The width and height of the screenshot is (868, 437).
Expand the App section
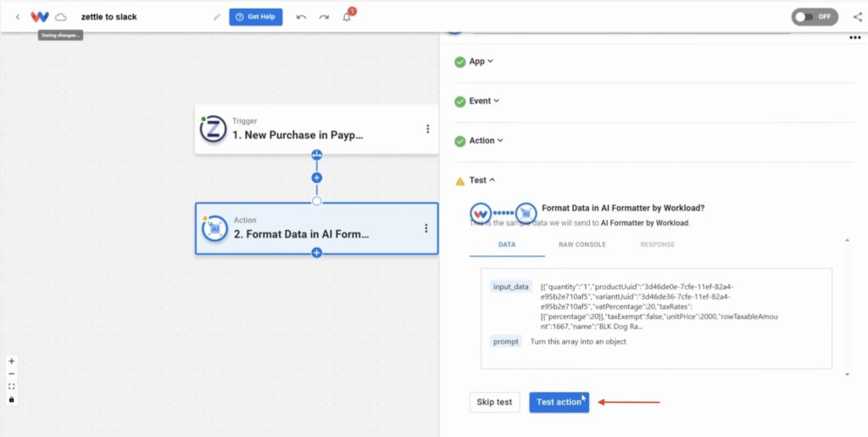point(481,61)
